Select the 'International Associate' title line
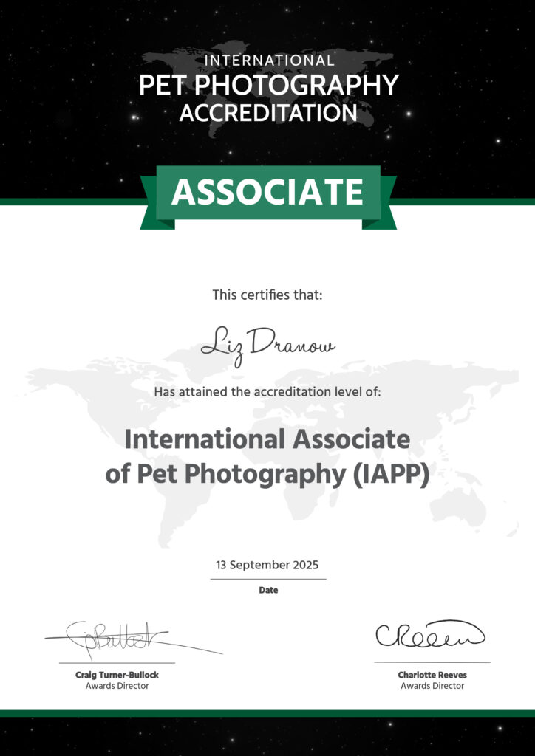This screenshot has height=756, width=535. (267, 440)
